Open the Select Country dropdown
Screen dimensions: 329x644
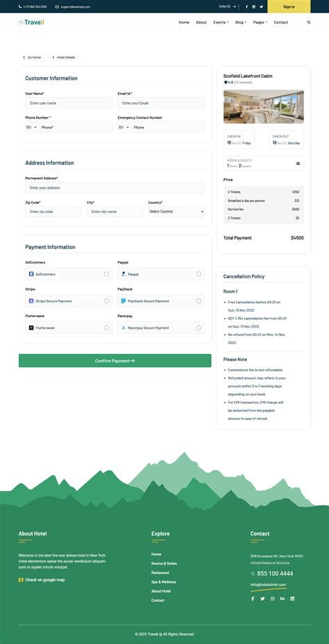(x=176, y=212)
